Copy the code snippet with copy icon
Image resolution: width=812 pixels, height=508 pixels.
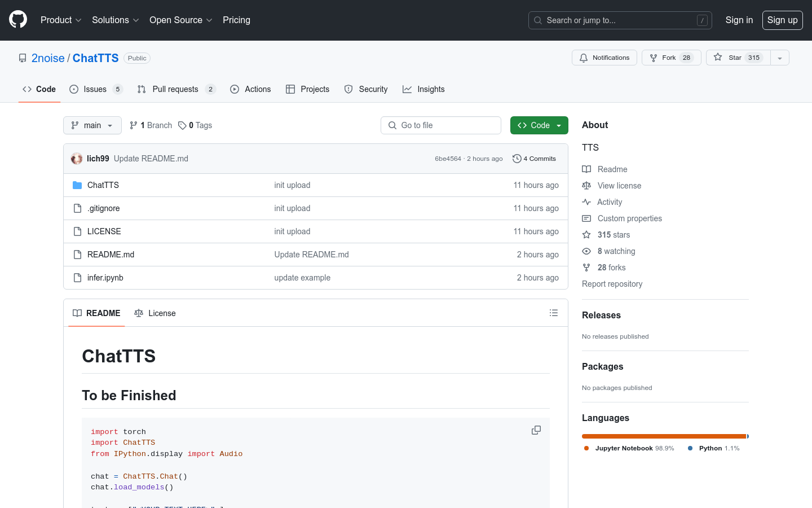[x=536, y=430]
